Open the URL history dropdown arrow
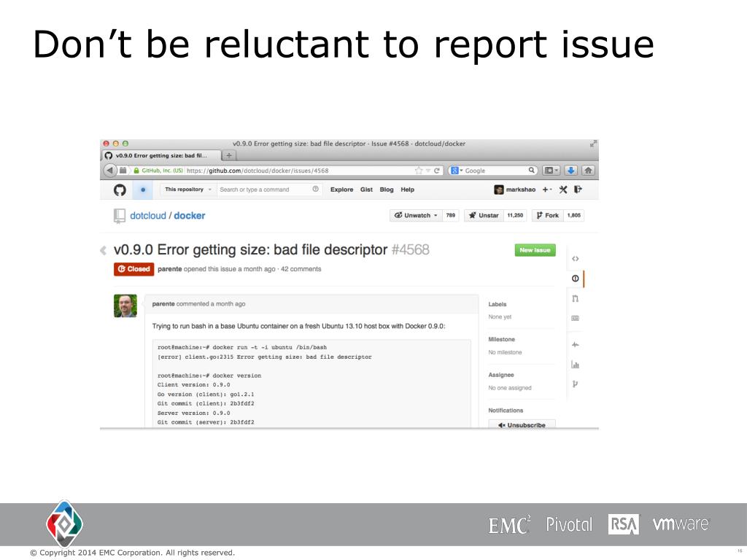Image resolution: width=747 pixels, height=560 pixels. click(428, 171)
